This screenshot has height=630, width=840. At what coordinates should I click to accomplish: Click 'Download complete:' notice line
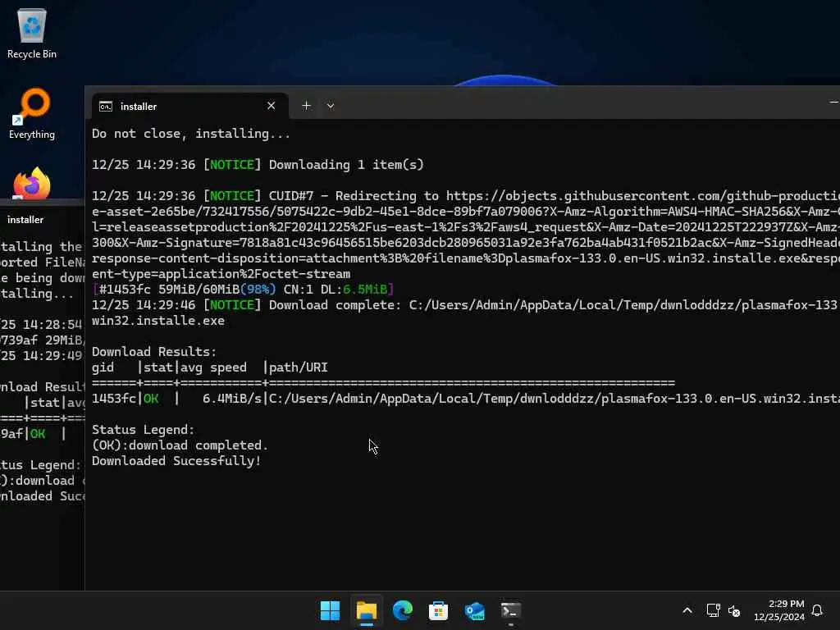464,305
